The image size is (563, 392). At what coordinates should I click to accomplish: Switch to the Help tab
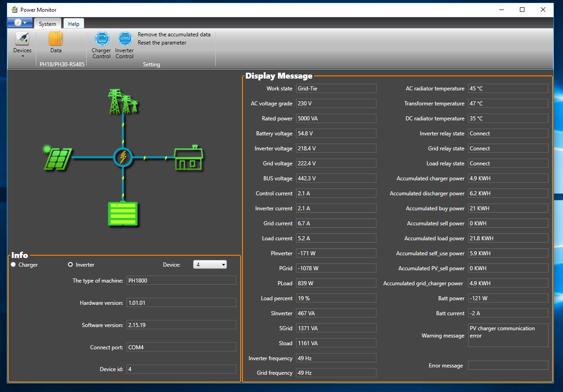click(73, 23)
